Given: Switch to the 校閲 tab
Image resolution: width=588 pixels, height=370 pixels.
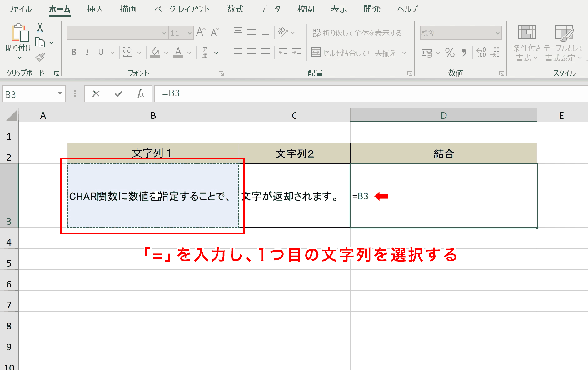Looking at the screenshot, I should tap(306, 9).
